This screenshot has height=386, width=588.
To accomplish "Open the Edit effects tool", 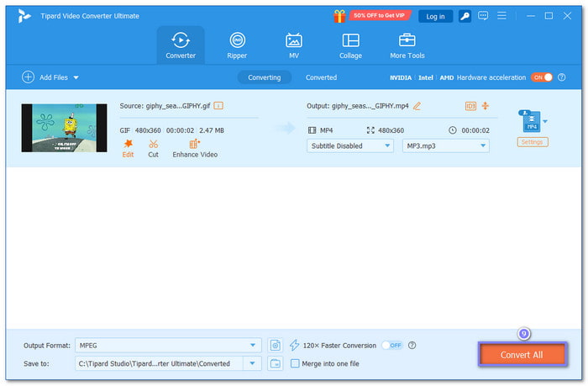I will coord(128,148).
